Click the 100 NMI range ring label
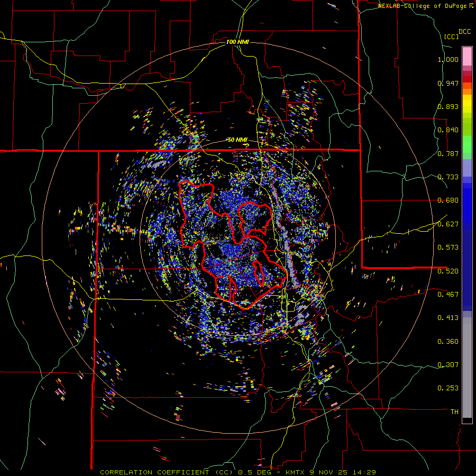476x476 pixels. [x=237, y=42]
